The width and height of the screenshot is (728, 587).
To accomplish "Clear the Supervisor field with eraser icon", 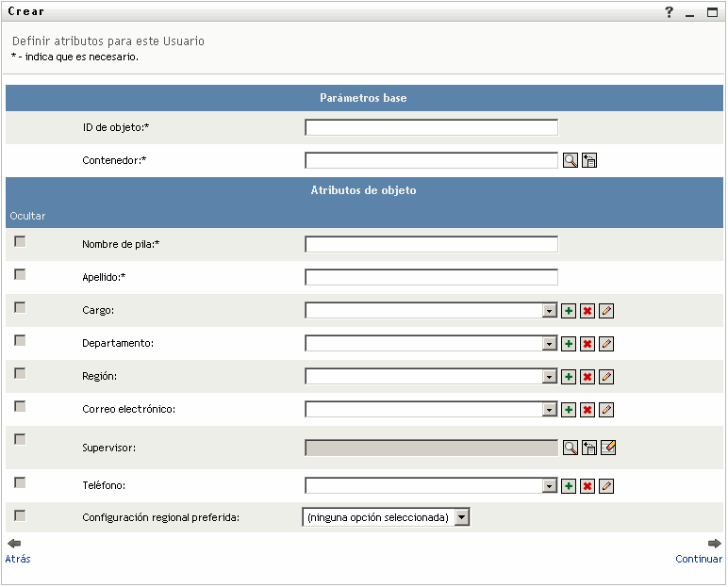I will coord(608,448).
